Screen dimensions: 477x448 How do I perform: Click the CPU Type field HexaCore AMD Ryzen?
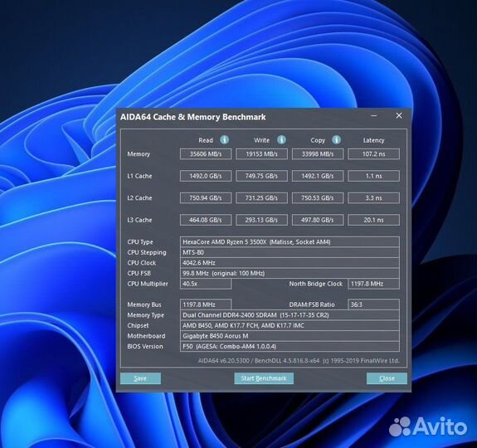pos(290,242)
